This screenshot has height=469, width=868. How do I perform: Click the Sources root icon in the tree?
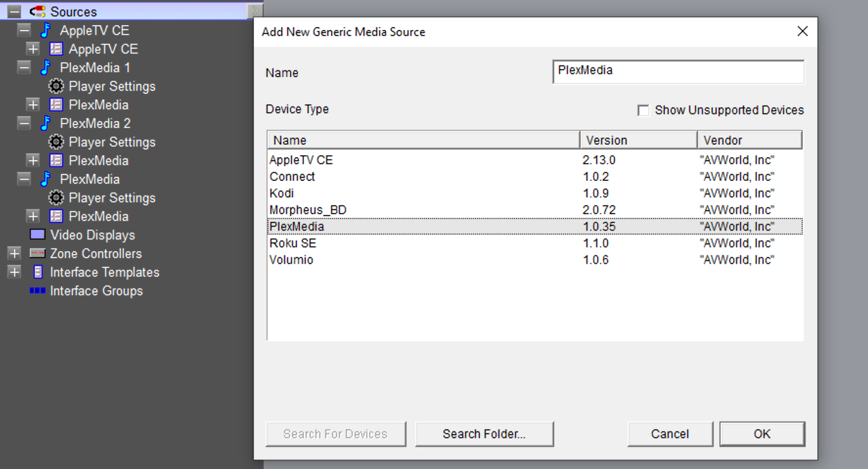[38, 11]
